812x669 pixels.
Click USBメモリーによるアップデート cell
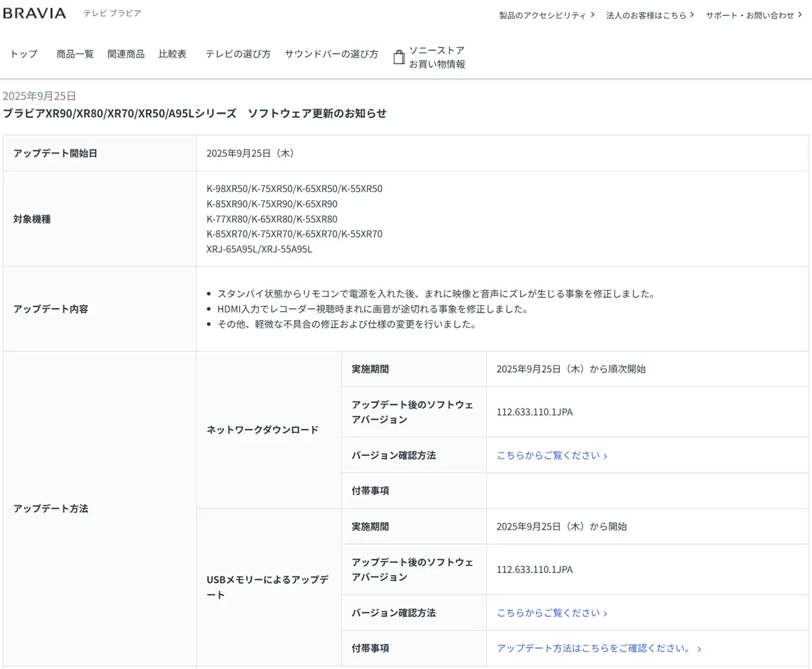pos(269,587)
